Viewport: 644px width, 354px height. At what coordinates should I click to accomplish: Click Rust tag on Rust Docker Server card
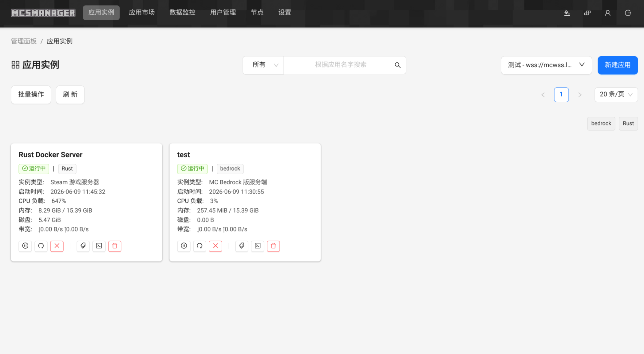[67, 168]
